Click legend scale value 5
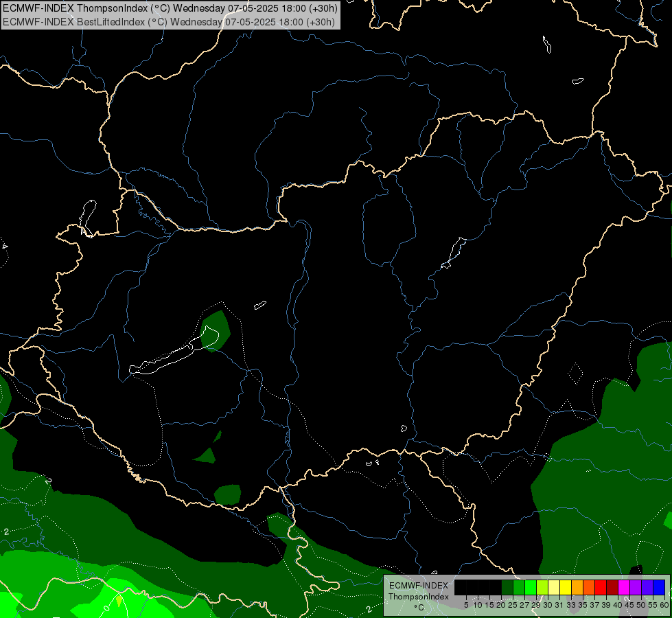The image size is (672, 618). 466,605
